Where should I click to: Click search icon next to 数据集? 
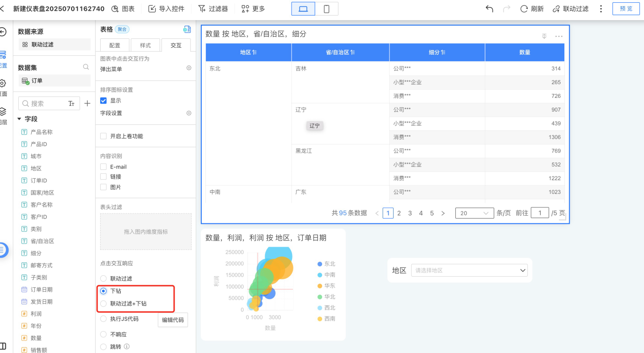coord(86,67)
